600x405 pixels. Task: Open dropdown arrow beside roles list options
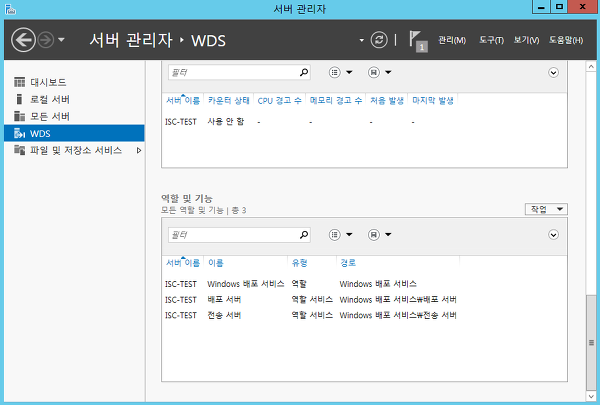tap(349, 235)
